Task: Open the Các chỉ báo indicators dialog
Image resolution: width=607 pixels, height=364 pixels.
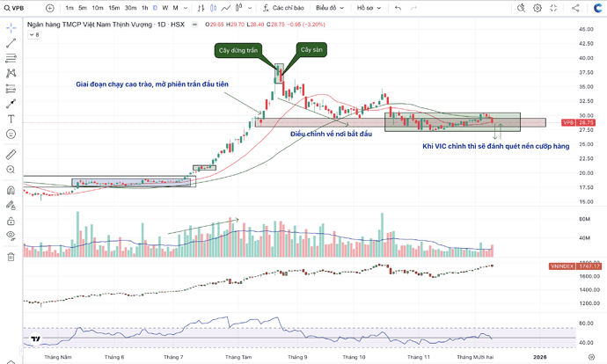Action: pyautogui.click(x=283, y=8)
